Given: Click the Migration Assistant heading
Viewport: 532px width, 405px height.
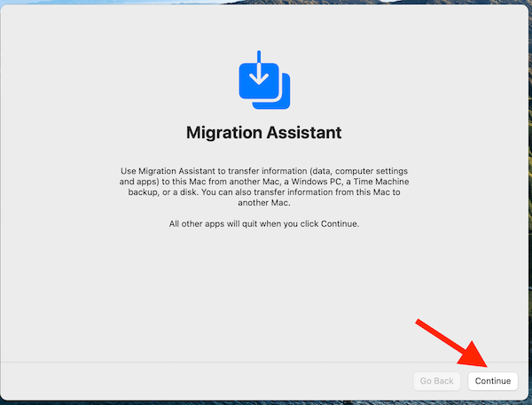Looking at the screenshot, I should [x=264, y=133].
